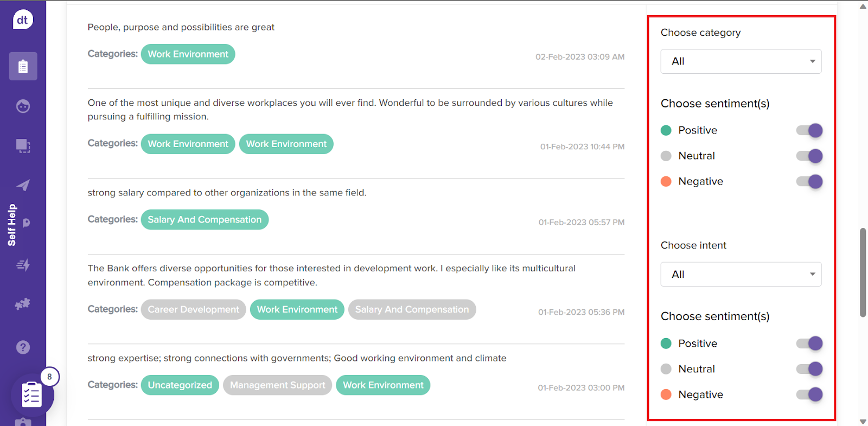Screen dimensions: 868x426
Task: Click the paper plane sidebar icon
Action: [x=23, y=186]
